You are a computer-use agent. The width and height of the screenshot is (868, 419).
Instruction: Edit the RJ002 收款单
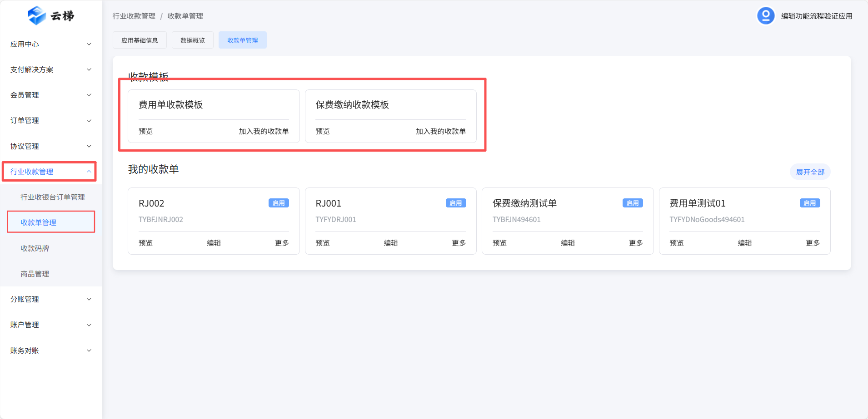[214, 243]
